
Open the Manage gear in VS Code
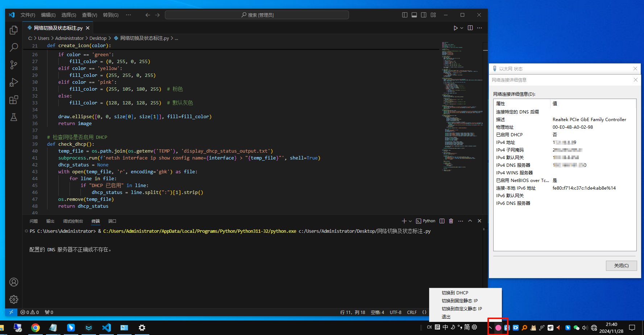point(14,299)
